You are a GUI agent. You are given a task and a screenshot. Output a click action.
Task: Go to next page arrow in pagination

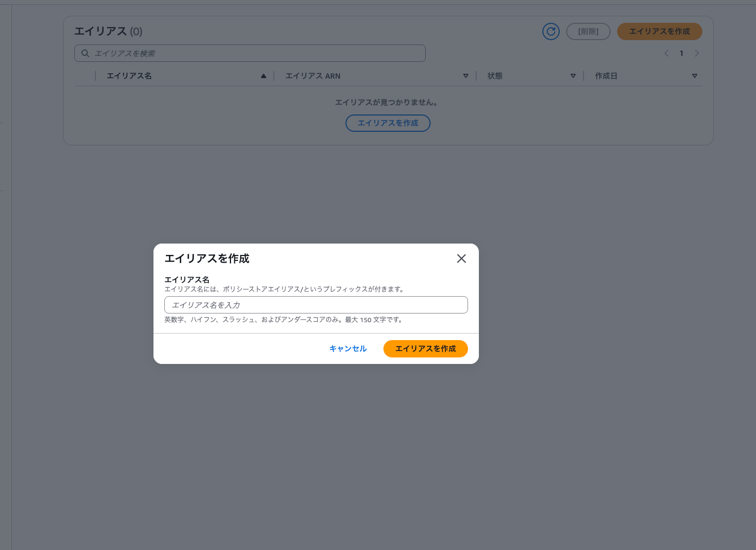pos(697,53)
